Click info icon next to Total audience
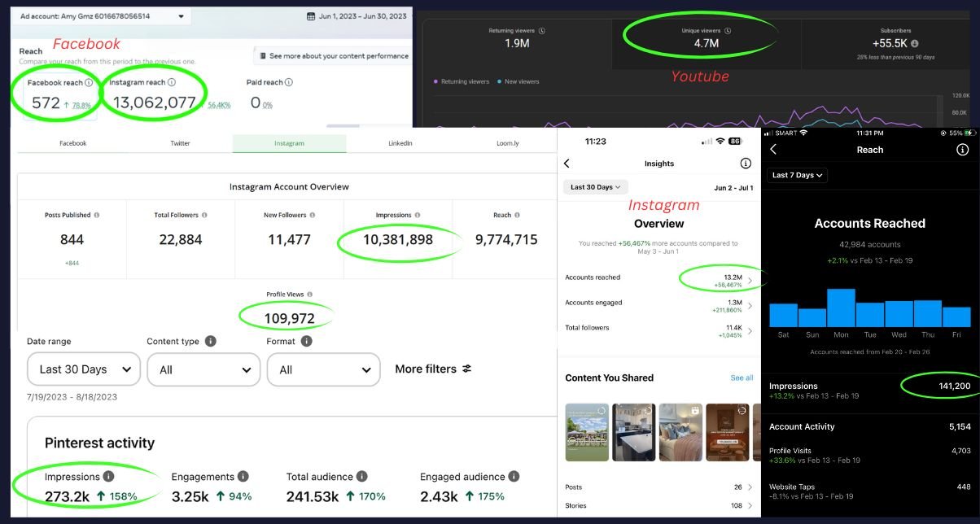Viewport: 980px width, 524px height. 362,477
